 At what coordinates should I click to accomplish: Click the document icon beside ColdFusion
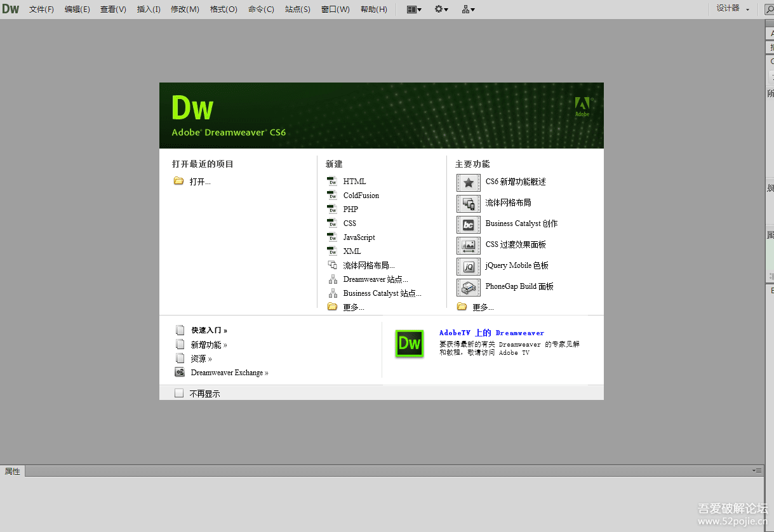332,195
